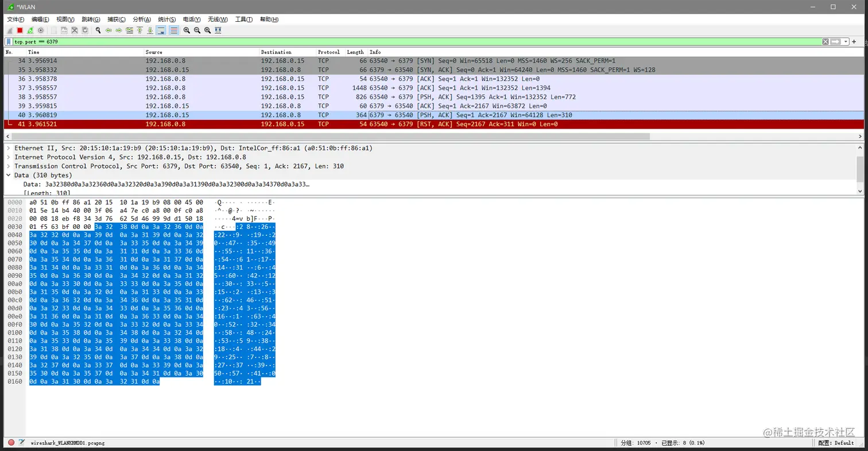This screenshot has width=868, height=451.
Task: Select packet 41 RST, ACK red row
Action: coord(433,124)
